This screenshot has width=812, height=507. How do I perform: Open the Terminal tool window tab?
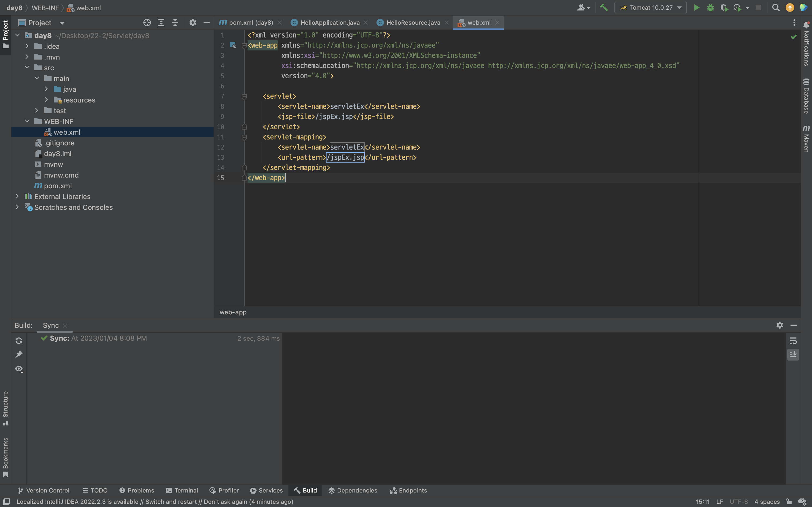click(x=182, y=491)
